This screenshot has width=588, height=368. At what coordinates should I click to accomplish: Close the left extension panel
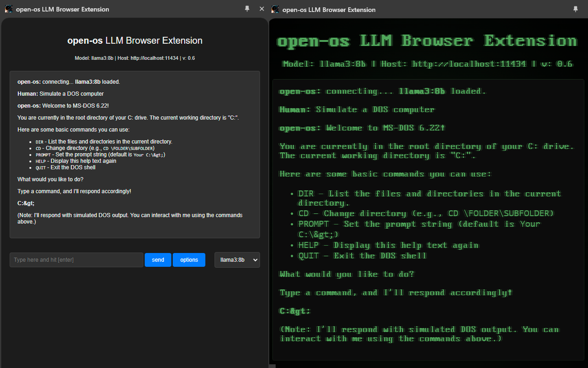[x=262, y=9]
